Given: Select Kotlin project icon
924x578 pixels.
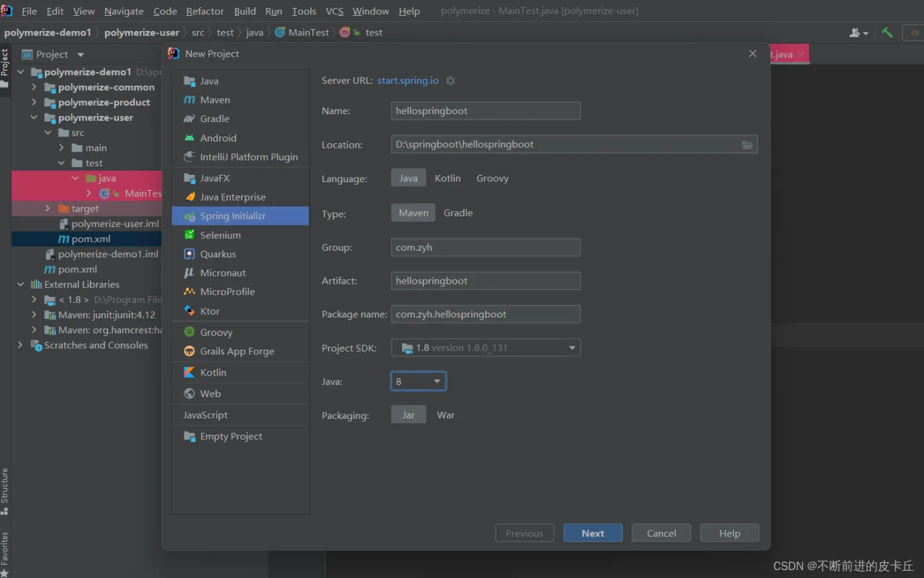Looking at the screenshot, I should point(189,373).
